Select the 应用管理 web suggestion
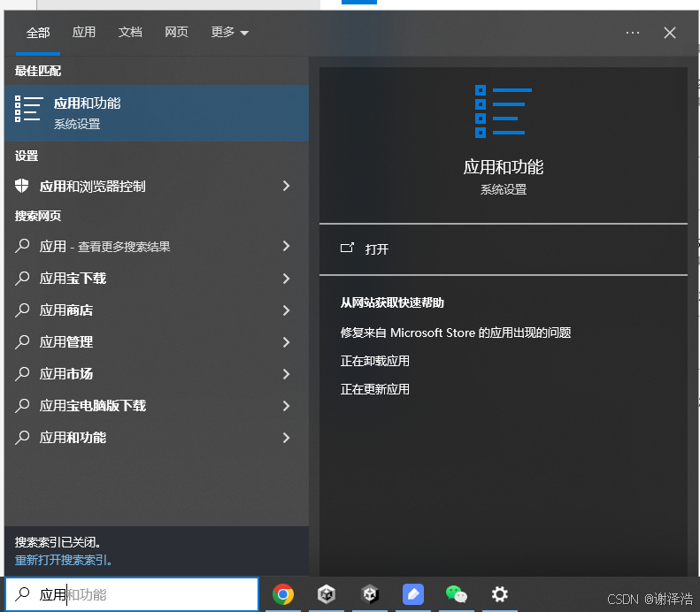 pyautogui.click(x=157, y=342)
